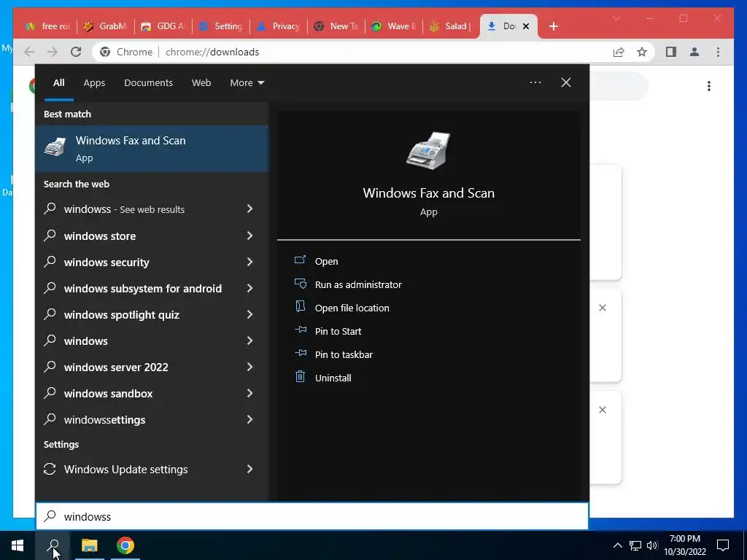Go back in Chrome
The height and width of the screenshot is (560, 747).
coord(29,52)
